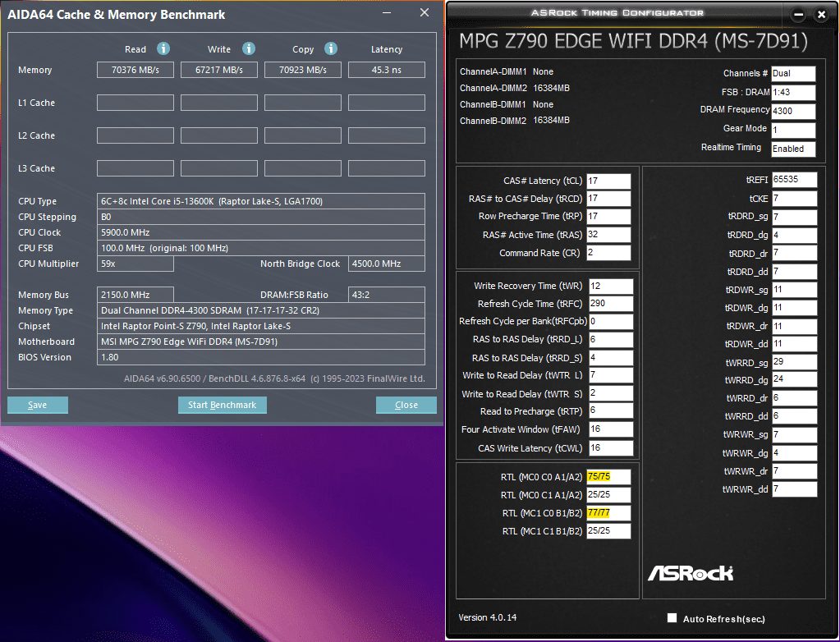The image size is (840, 642).
Task: Click the tRFCpb field showing 0
Action: pos(611,321)
